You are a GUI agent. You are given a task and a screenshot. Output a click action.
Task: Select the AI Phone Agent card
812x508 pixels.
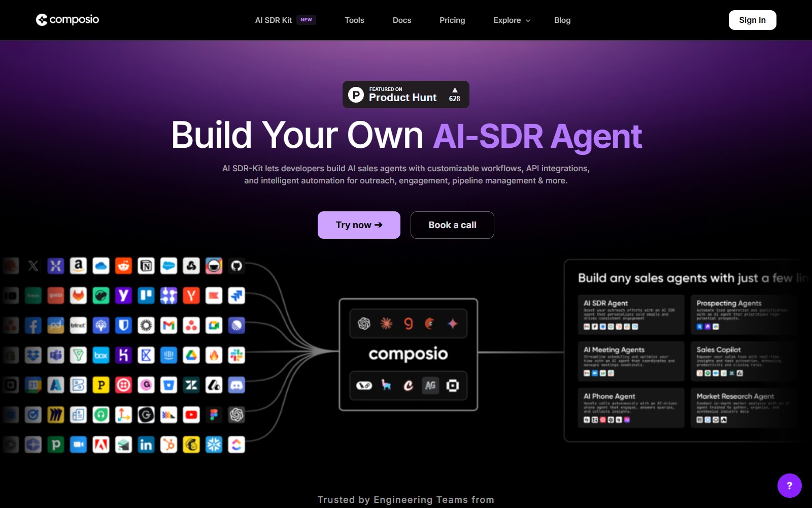pos(631,408)
